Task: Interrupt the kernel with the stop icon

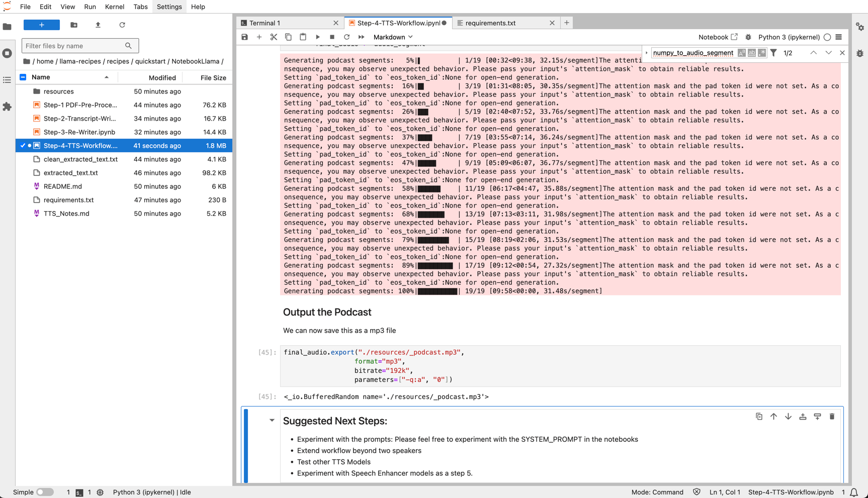Action: (x=332, y=37)
